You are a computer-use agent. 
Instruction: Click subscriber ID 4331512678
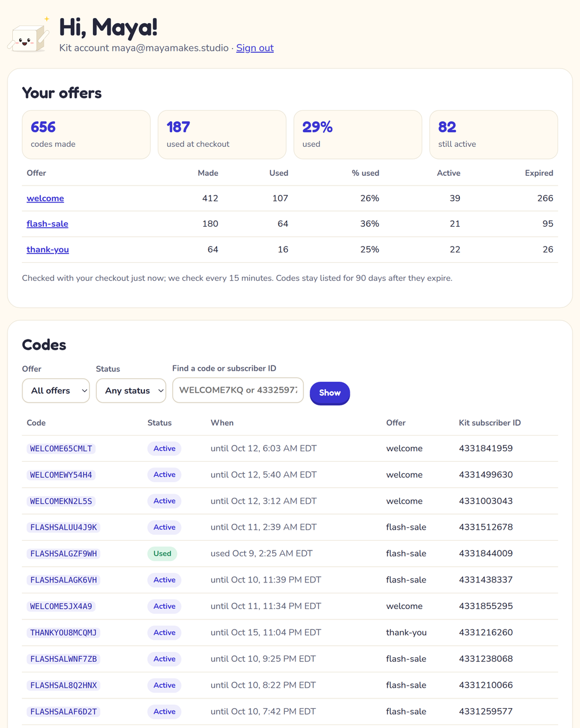[x=485, y=527]
